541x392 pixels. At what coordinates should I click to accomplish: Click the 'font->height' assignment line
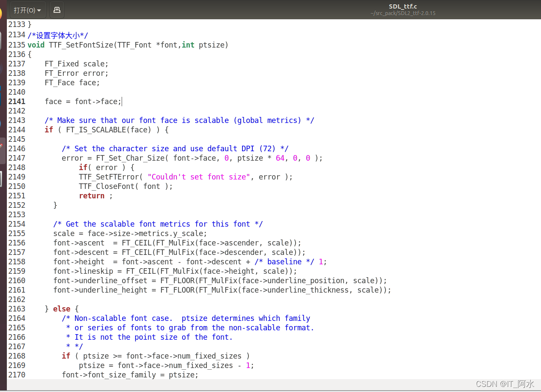190,262
